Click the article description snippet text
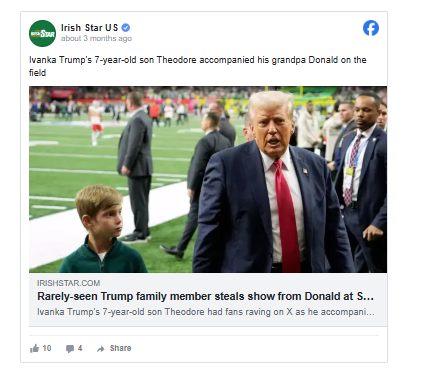The height and width of the screenshot is (372, 423). tap(206, 312)
